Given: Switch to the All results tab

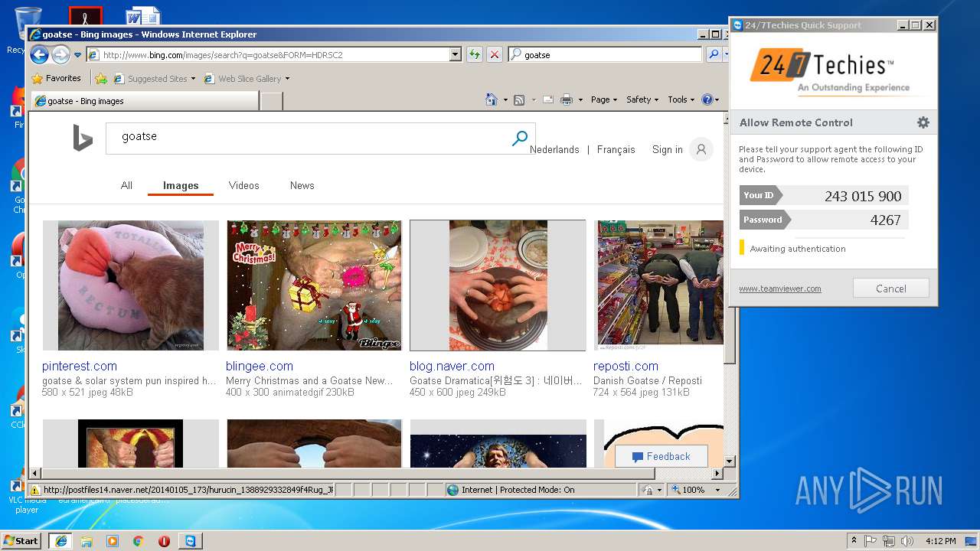Looking at the screenshot, I should point(126,185).
